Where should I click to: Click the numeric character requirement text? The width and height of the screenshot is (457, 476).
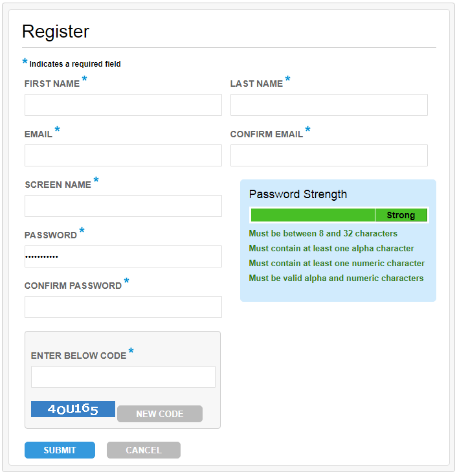click(x=337, y=264)
